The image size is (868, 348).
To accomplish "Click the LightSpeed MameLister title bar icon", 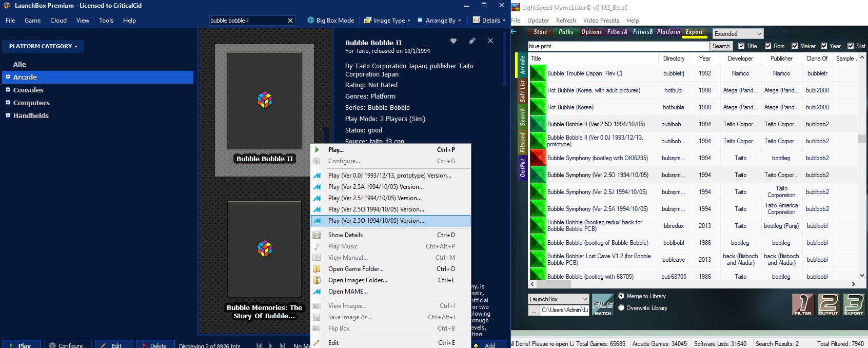I will click(x=516, y=7).
